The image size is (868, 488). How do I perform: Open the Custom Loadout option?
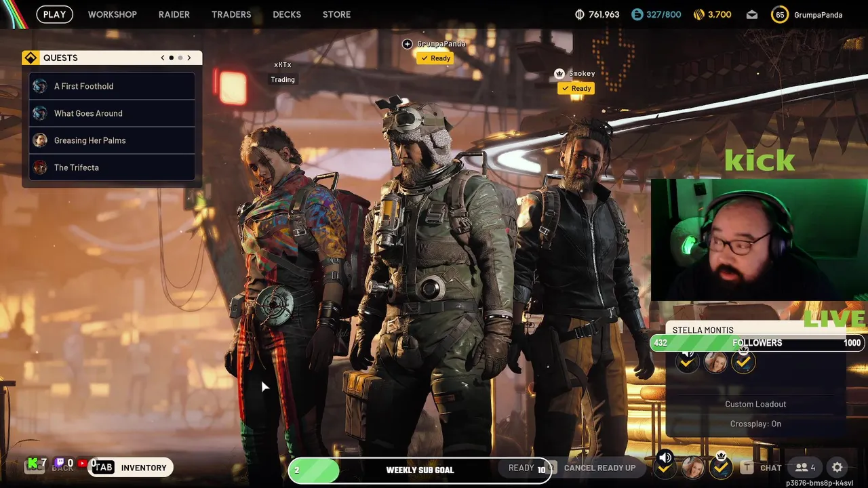click(755, 404)
